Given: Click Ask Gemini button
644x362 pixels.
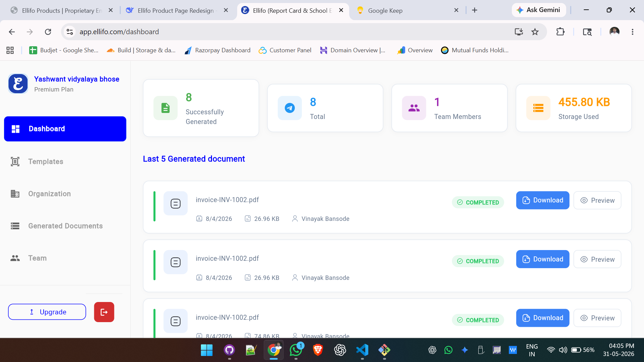Looking at the screenshot, I should [538, 10].
